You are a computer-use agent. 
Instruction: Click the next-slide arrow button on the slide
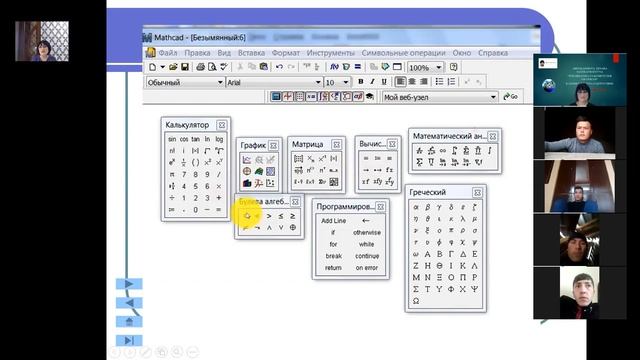129,284
